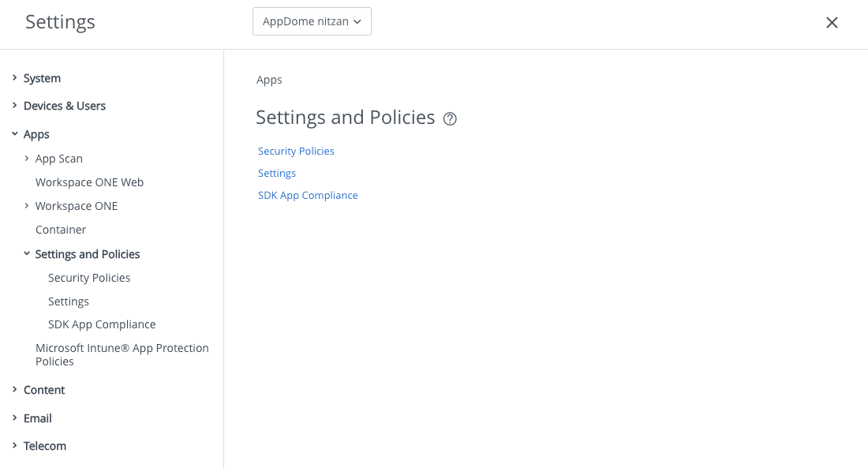Collapse the Apps section

pyautogui.click(x=35, y=134)
